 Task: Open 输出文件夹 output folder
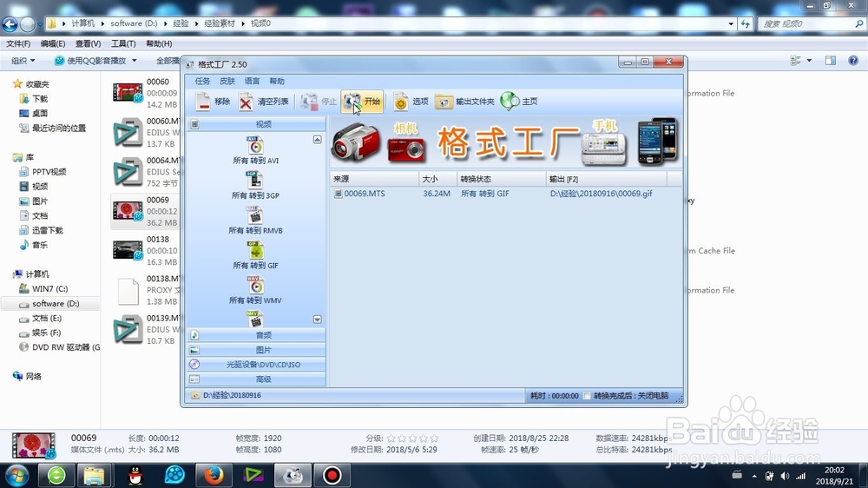(x=464, y=102)
